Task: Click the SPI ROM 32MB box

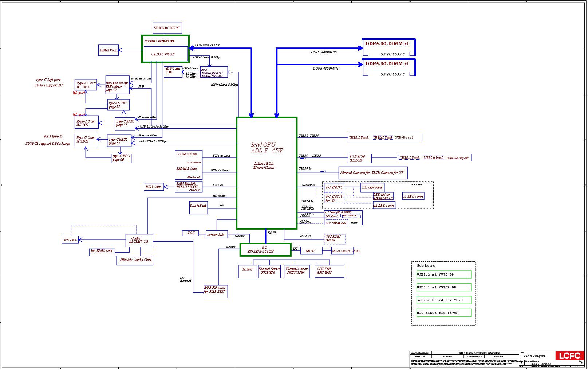Action: [x=335, y=239]
